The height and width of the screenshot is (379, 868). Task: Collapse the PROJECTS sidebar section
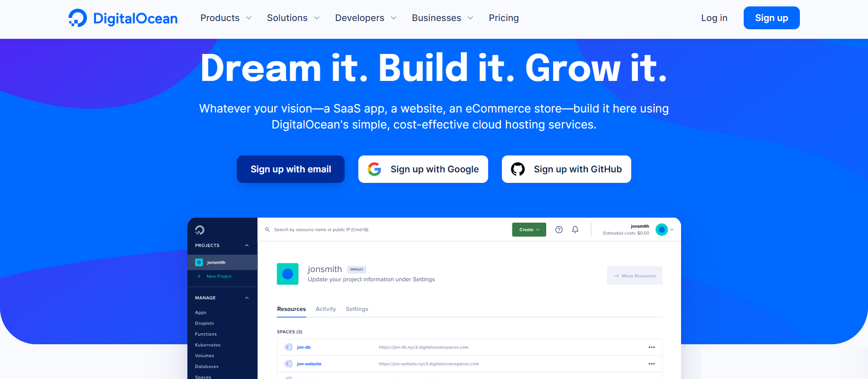pos(247,246)
